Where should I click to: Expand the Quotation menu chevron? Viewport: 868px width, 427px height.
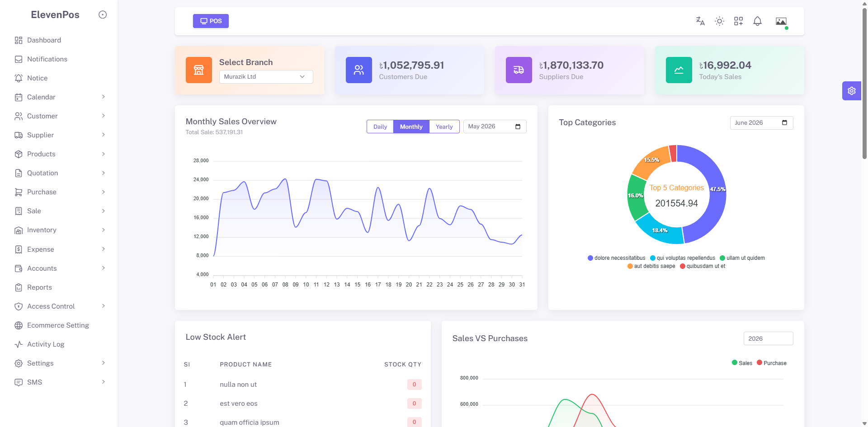104,173
